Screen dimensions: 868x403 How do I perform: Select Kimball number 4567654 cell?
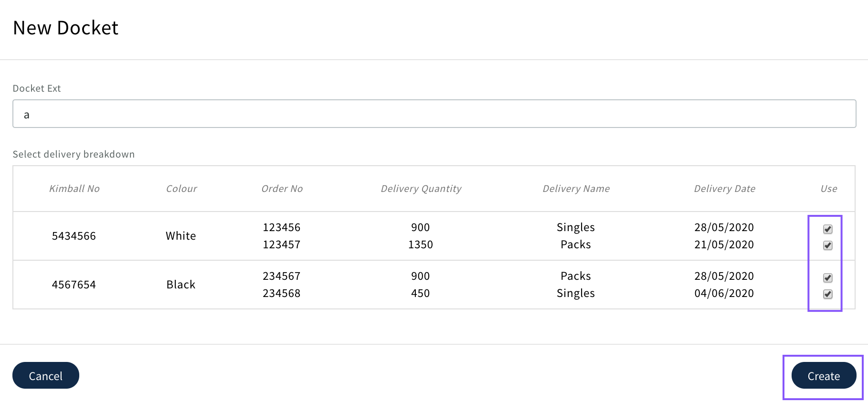[74, 285]
